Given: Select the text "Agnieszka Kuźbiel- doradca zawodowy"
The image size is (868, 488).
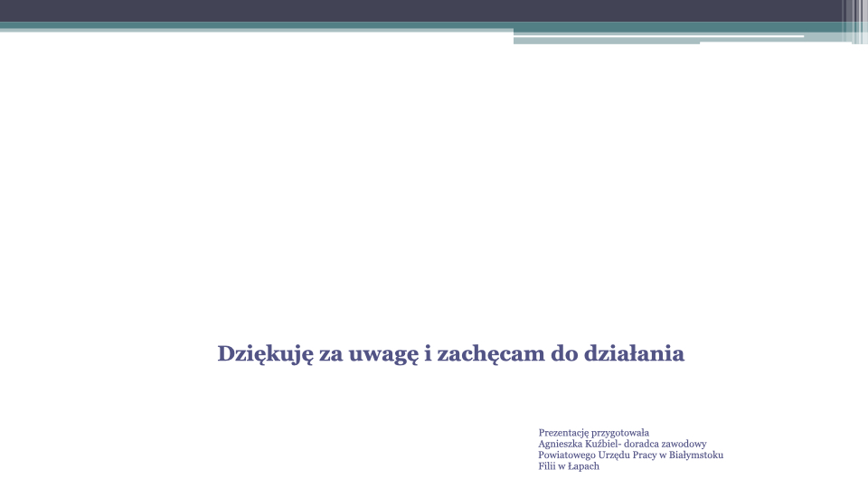Looking at the screenshot, I should pos(622,444).
